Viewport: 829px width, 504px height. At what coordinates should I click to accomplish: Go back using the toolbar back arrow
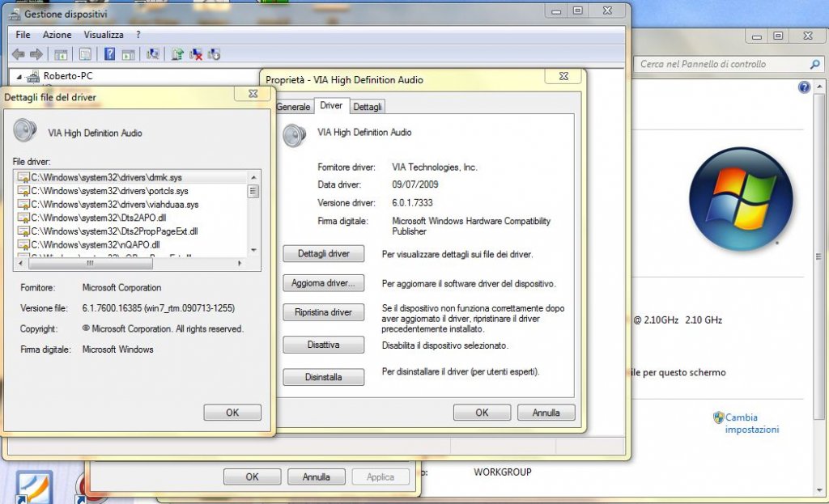(18, 54)
